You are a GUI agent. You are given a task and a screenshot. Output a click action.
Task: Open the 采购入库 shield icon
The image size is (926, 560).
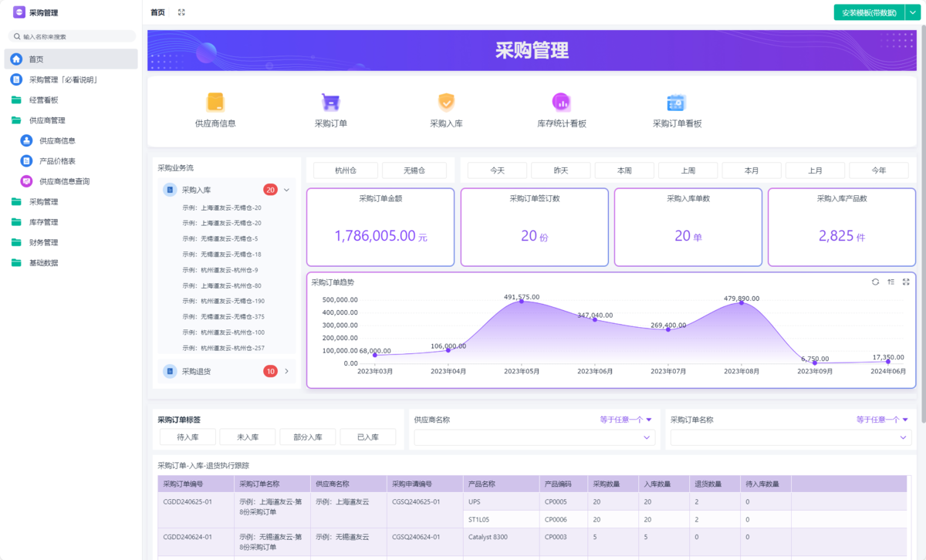click(x=446, y=102)
